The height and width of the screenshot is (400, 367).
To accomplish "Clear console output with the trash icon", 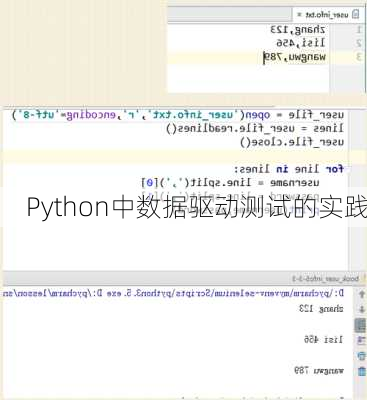I will 361,371.
